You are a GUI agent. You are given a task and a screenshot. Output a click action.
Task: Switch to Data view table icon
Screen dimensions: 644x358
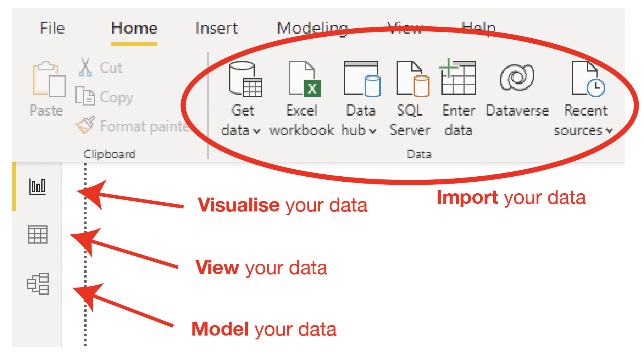[x=37, y=235]
